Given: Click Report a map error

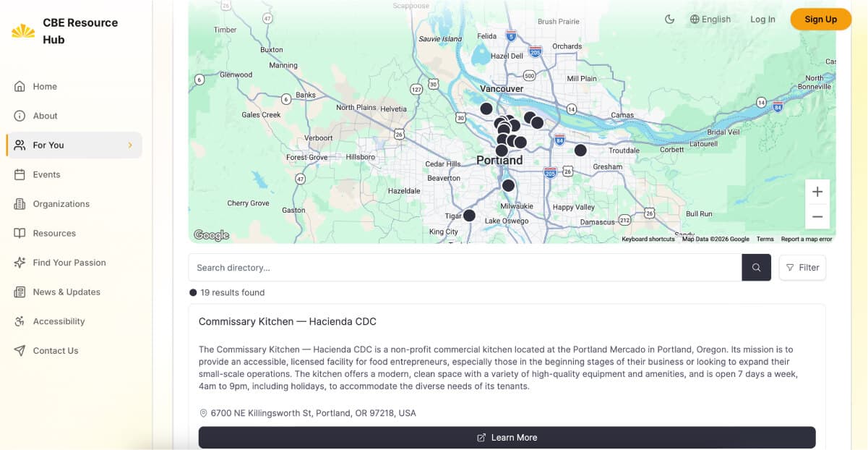Looking at the screenshot, I should pyautogui.click(x=807, y=239).
